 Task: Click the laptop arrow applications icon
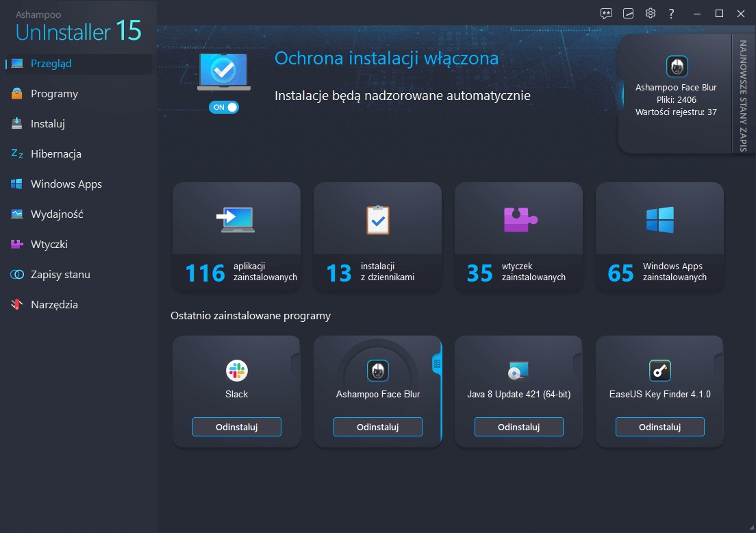(236, 219)
